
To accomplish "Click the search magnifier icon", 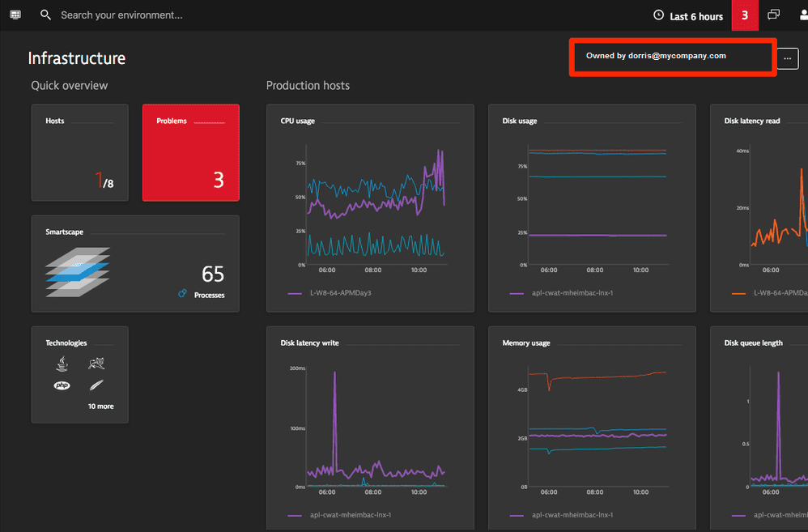I will [45, 15].
